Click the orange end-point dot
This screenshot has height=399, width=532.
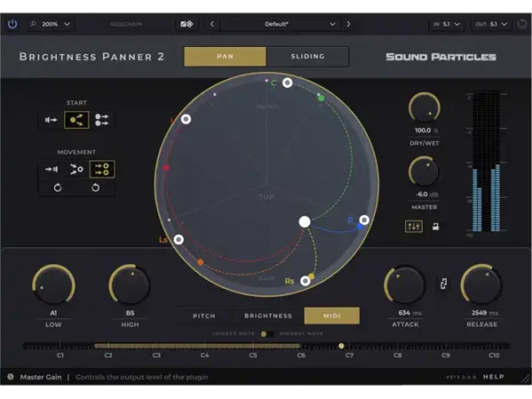pyautogui.click(x=200, y=262)
